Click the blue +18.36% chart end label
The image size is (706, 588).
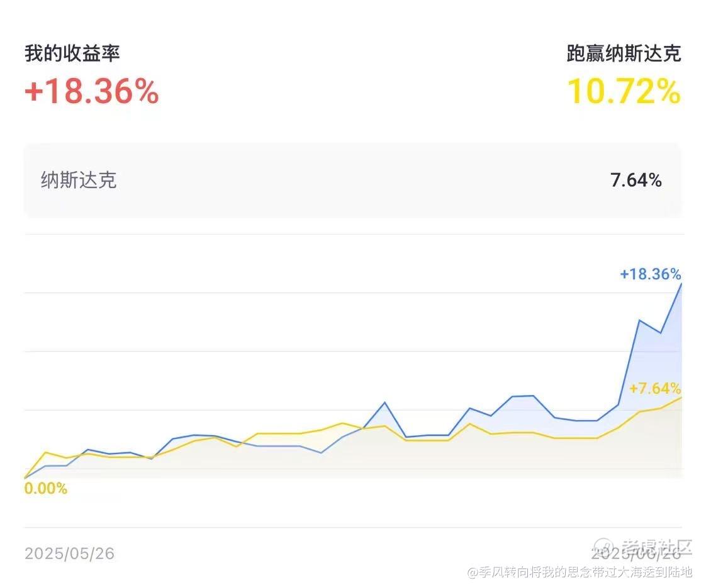pos(651,274)
